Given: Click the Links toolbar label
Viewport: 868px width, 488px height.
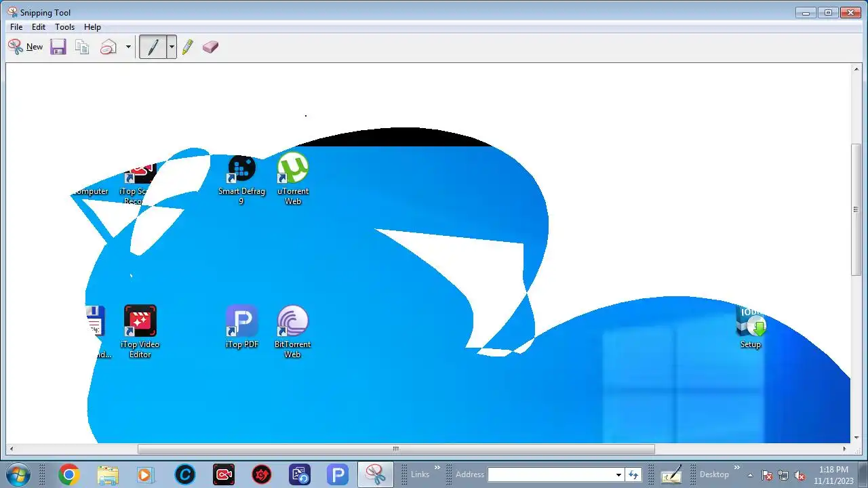Looking at the screenshot, I should click(420, 474).
